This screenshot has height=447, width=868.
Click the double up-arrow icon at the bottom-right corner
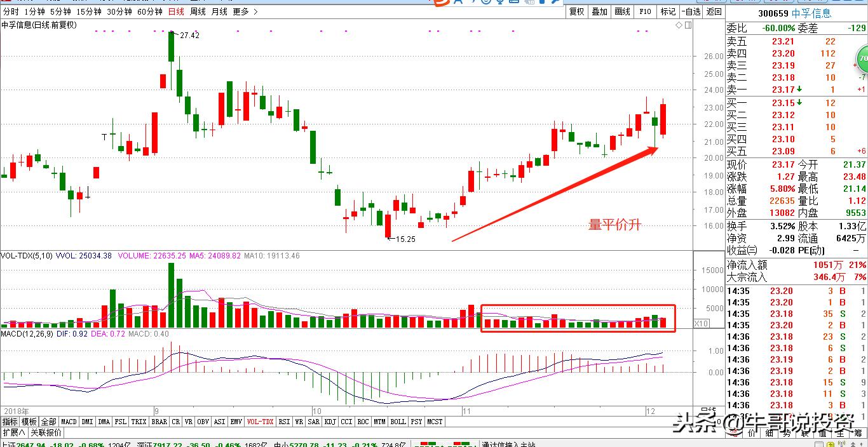point(853,444)
